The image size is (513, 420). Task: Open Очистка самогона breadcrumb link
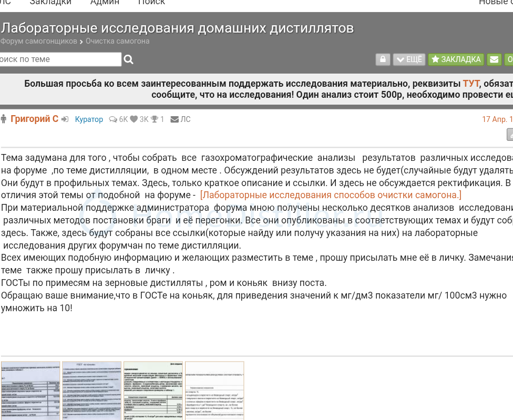117,41
